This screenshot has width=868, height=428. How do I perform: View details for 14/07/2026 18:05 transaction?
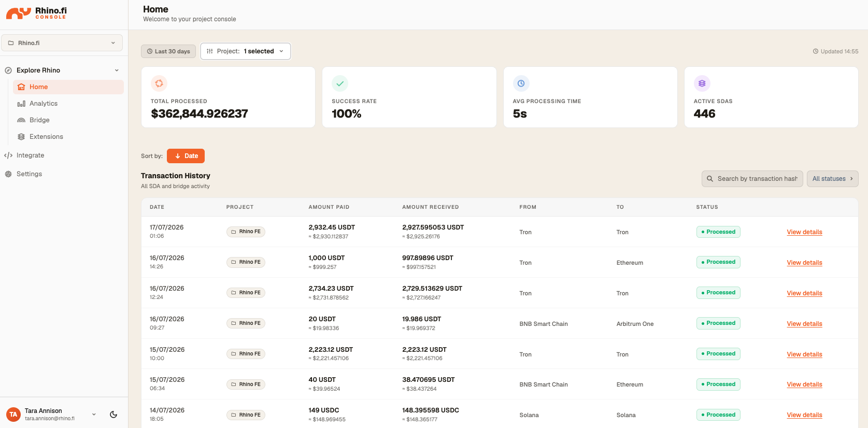click(x=804, y=415)
